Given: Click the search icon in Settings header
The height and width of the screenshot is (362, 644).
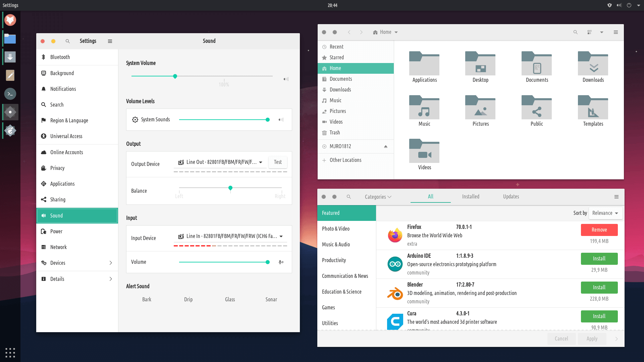Looking at the screenshot, I should tap(67, 41).
